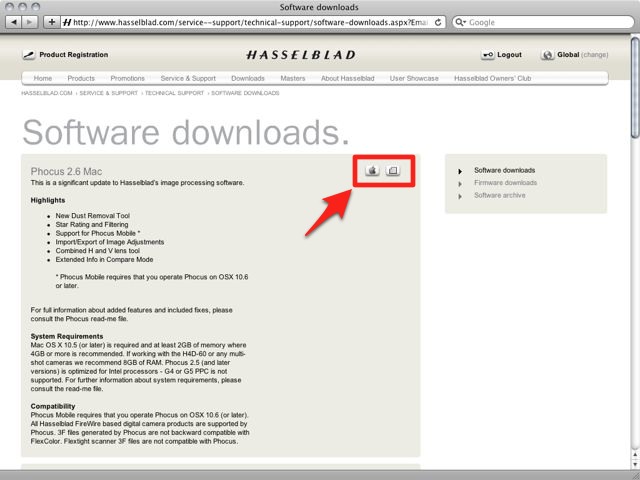Image resolution: width=640 pixels, height=480 pixels.
Task: Click the Global globe icon
Action: pyautogui.click(x=547, y=55)
